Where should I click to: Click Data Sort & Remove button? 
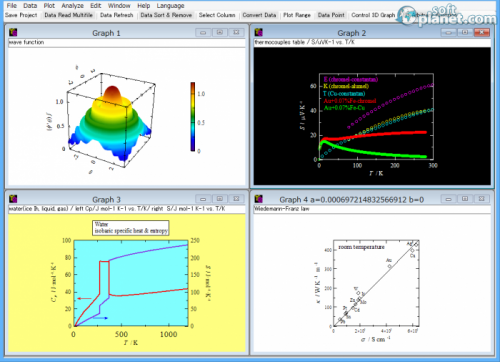(166, 15)
